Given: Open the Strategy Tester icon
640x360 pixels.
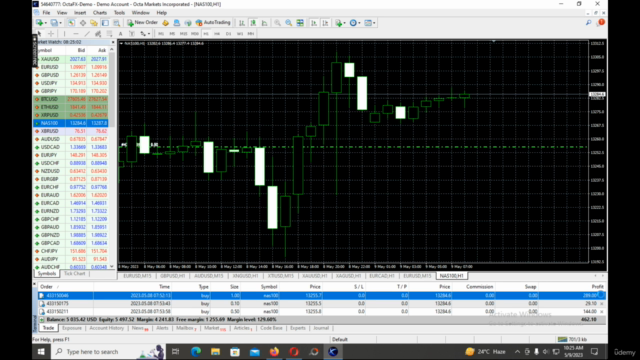Looking at the screenshot, I should point(117,23).
